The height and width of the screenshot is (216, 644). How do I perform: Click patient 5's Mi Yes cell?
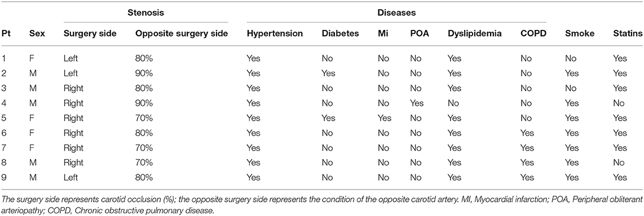[385, 118]
